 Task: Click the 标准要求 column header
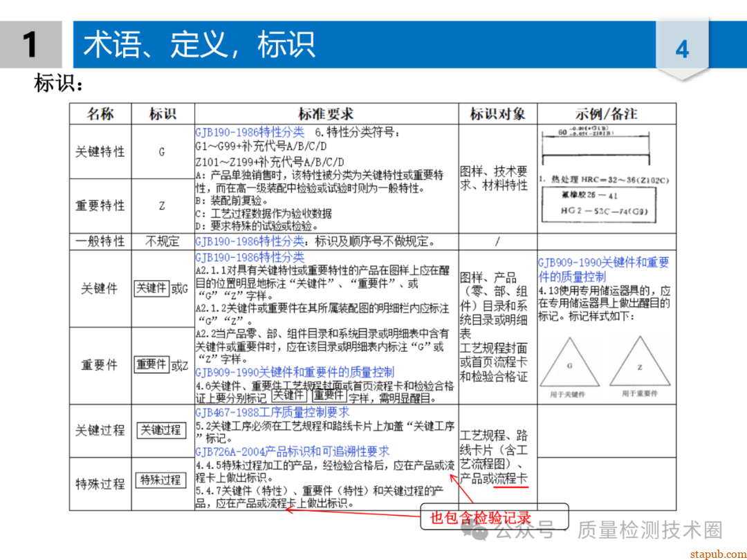click(326, 114)
